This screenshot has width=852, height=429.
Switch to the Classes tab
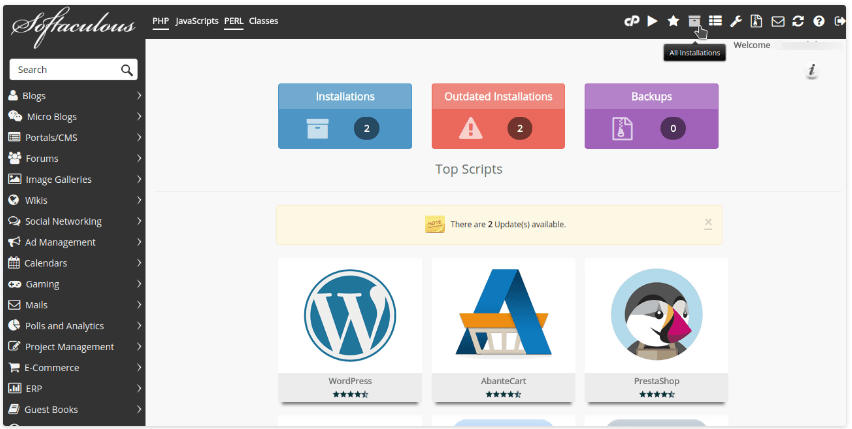264,21
